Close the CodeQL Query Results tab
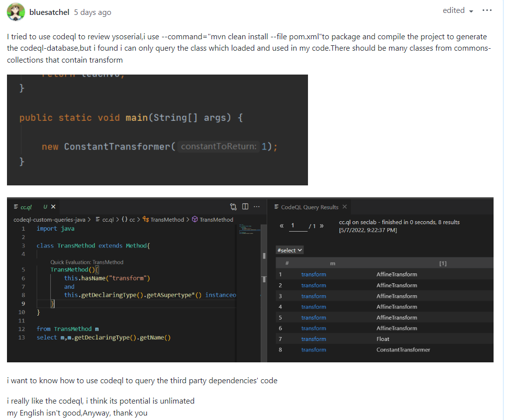This screenshot has height=420, width=506. coord(345,207)
